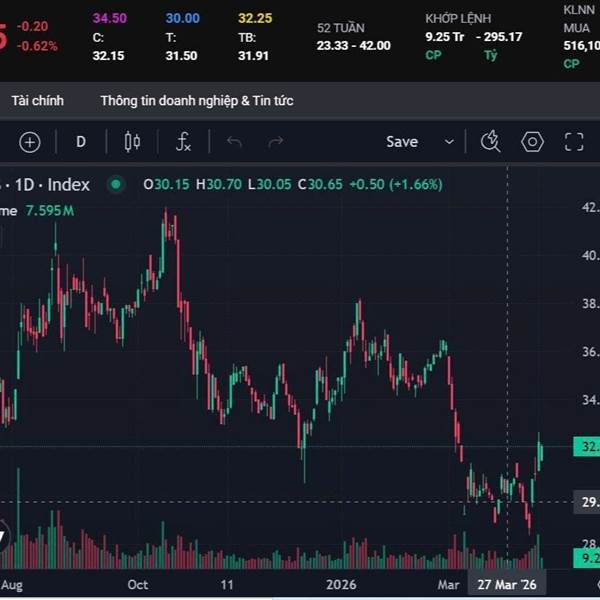Click the redo arrow
This screenshot has width=600, height=600.
pos(276,142)
